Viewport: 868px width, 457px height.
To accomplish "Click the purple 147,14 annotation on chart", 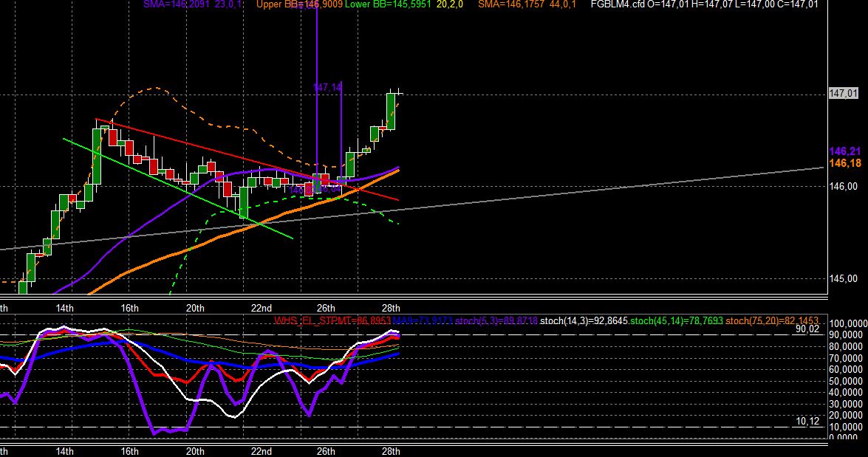I will pos(327,87).
